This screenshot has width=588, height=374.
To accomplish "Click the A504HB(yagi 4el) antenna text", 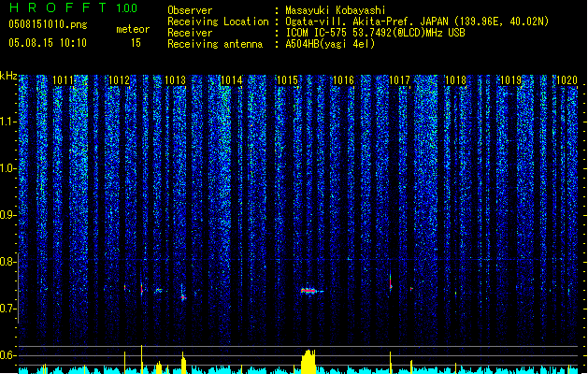I will pos(330,44).
